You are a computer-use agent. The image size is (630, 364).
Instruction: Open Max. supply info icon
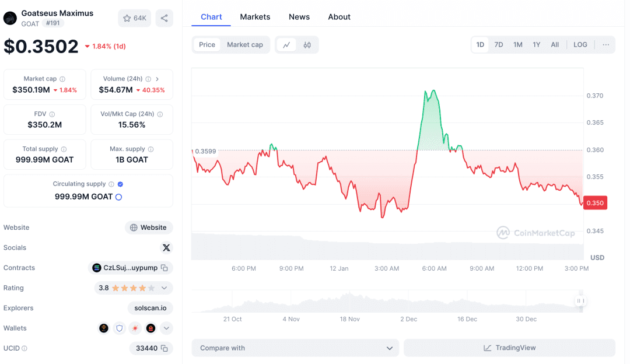coord(150,149)
